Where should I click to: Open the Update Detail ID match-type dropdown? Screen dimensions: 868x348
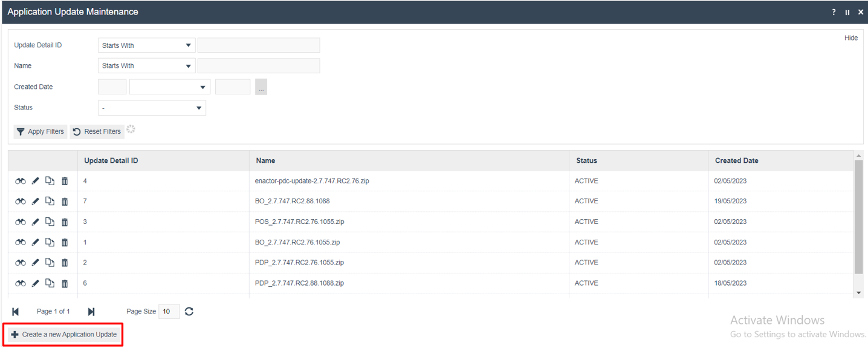pyautogui.click(x=146, y=45)
